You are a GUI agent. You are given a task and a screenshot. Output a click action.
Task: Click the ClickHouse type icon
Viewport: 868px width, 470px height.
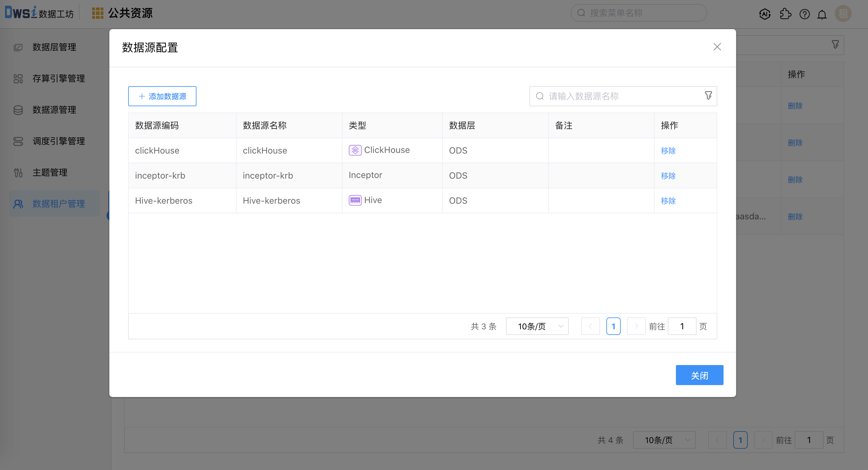point(354,150)
